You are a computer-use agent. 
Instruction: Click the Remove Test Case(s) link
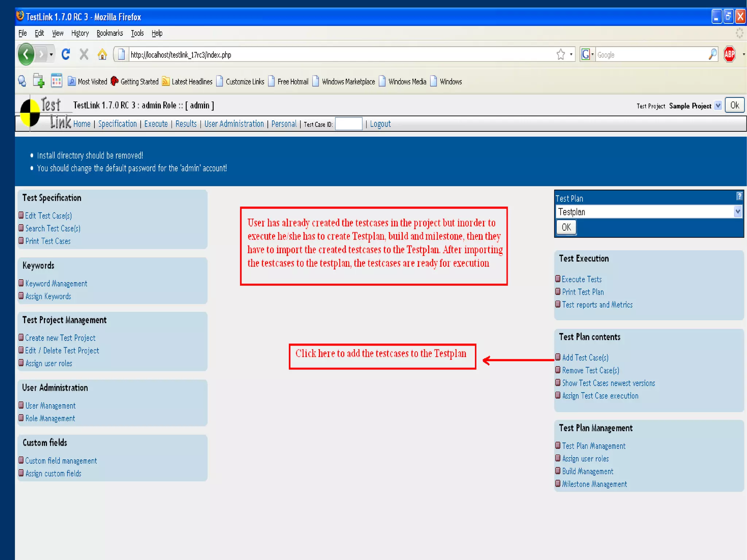[591, 370]
